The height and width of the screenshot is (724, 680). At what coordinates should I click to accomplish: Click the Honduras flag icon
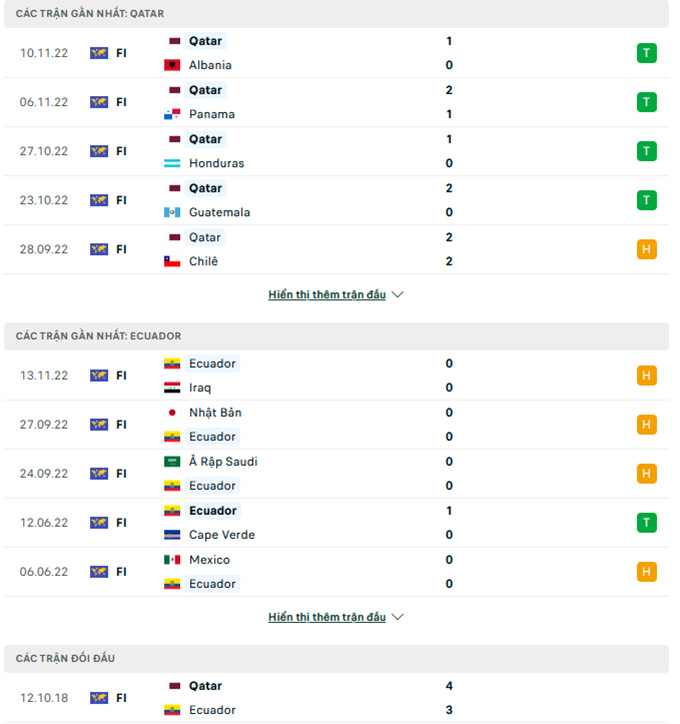click(172, 163)
